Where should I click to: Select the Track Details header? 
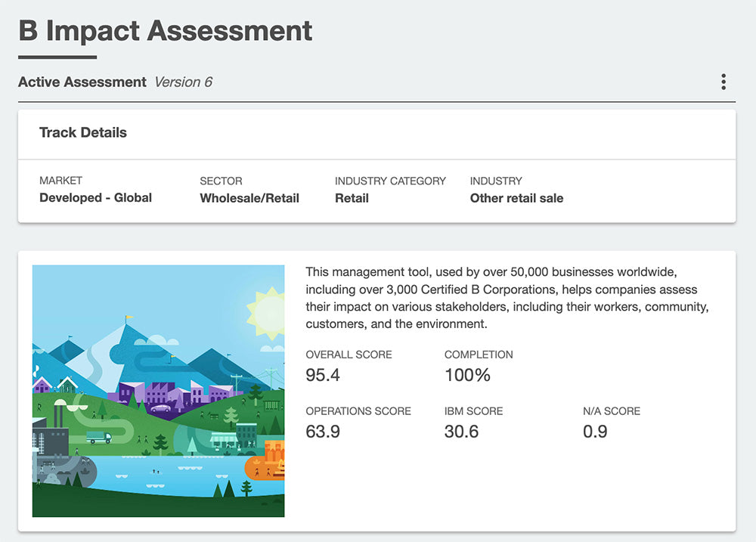click(83, 132)
